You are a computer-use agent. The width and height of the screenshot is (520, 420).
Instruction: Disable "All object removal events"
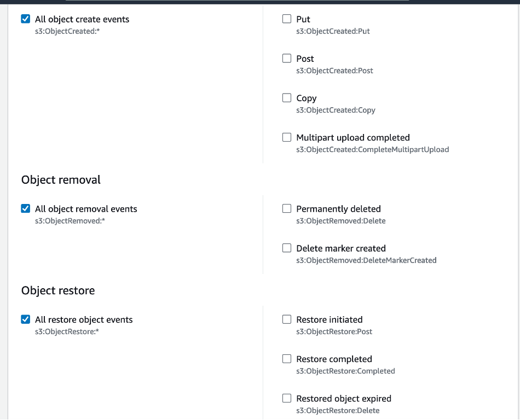point(24,208)
